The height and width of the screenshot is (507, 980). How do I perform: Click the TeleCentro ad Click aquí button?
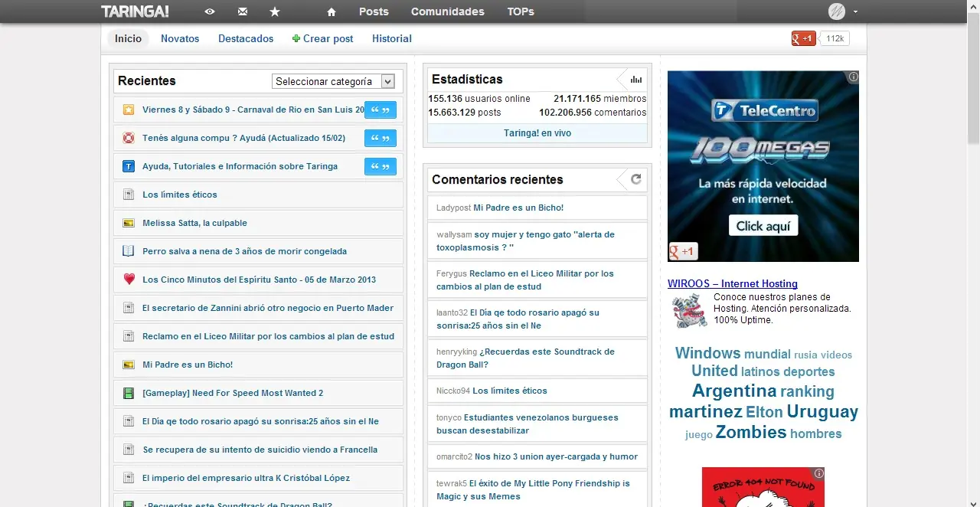pos(763,225)
